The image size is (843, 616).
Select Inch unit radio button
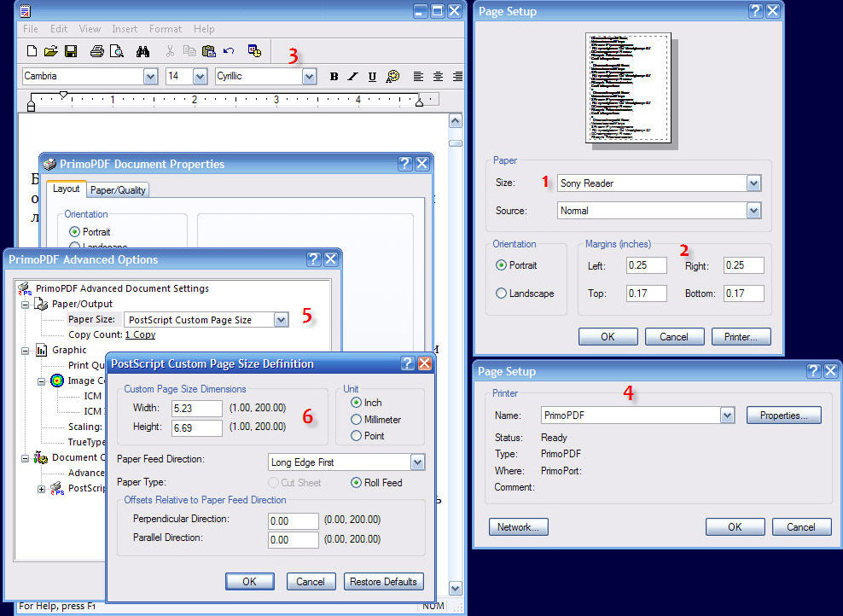pos(356,402)
